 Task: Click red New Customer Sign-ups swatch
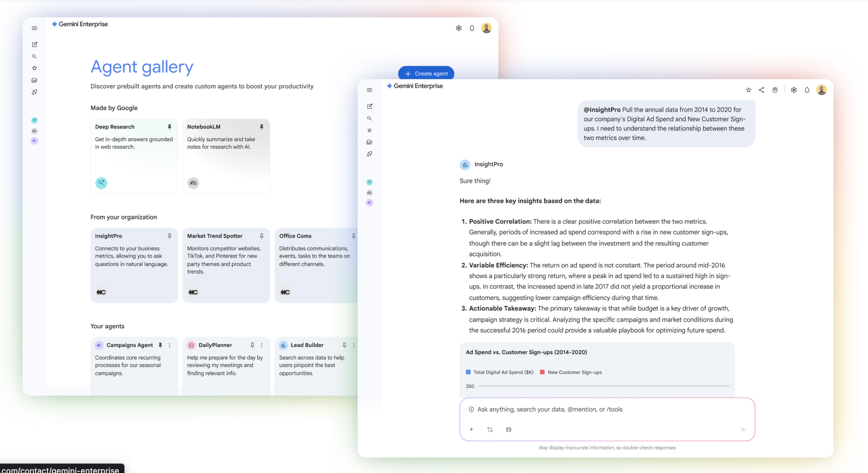[542, 372]
